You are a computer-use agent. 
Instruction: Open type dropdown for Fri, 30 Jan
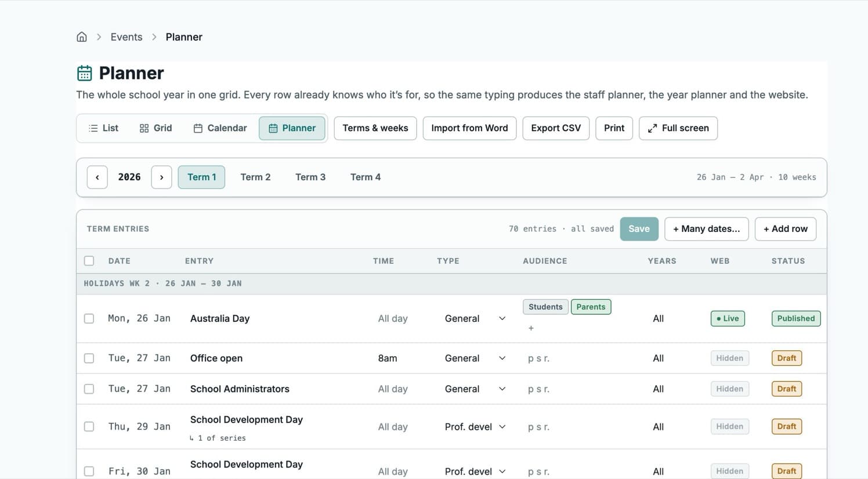(475, 471)
